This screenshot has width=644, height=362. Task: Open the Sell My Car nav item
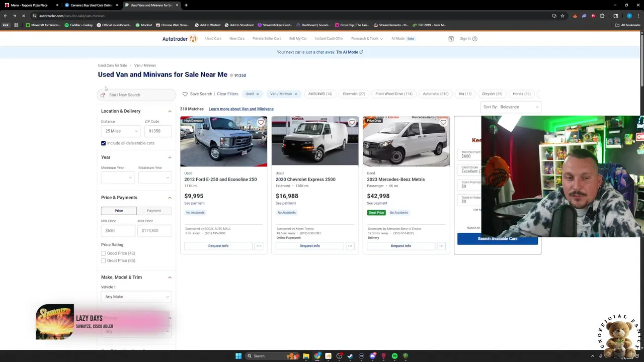298,39
